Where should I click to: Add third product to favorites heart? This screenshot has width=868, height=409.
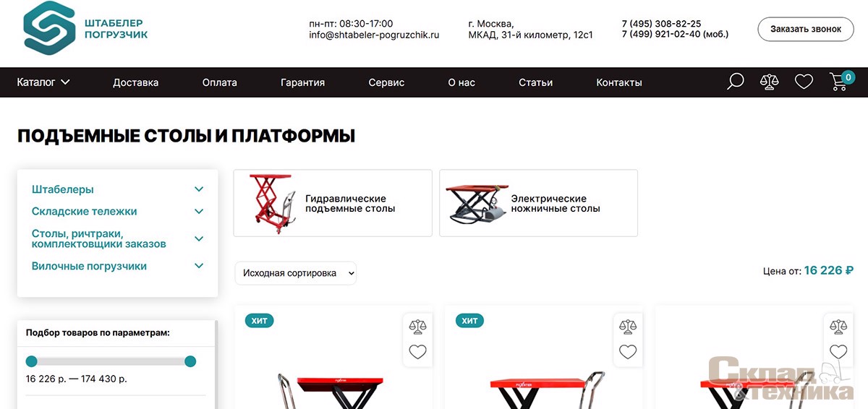click(x=838, y=352)
